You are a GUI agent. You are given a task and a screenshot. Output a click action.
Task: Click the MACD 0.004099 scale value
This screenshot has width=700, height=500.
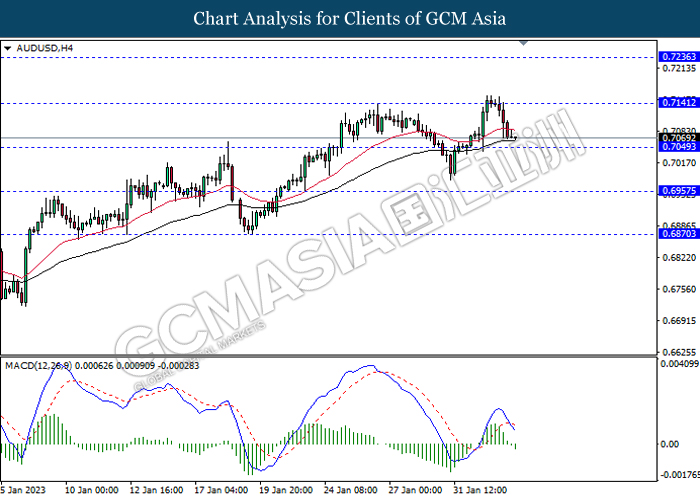[679, 364]
